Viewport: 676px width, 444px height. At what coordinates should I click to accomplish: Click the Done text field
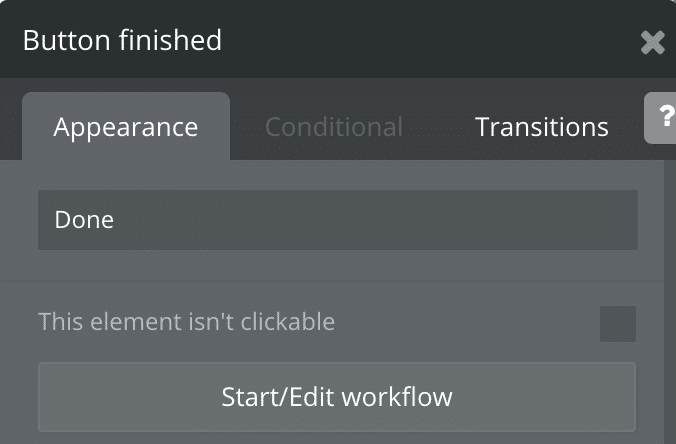337,220
